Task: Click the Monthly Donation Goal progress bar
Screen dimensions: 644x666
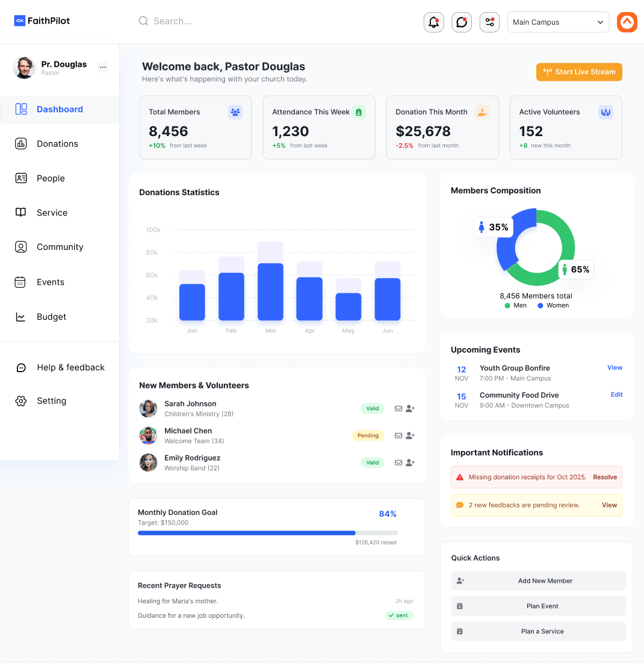Action: click(267, 533)
